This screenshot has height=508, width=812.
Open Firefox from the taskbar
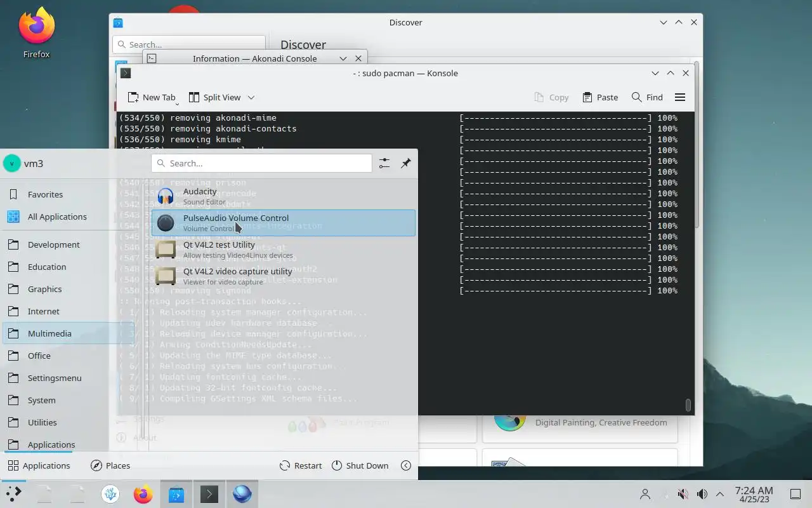click(143, 494)
